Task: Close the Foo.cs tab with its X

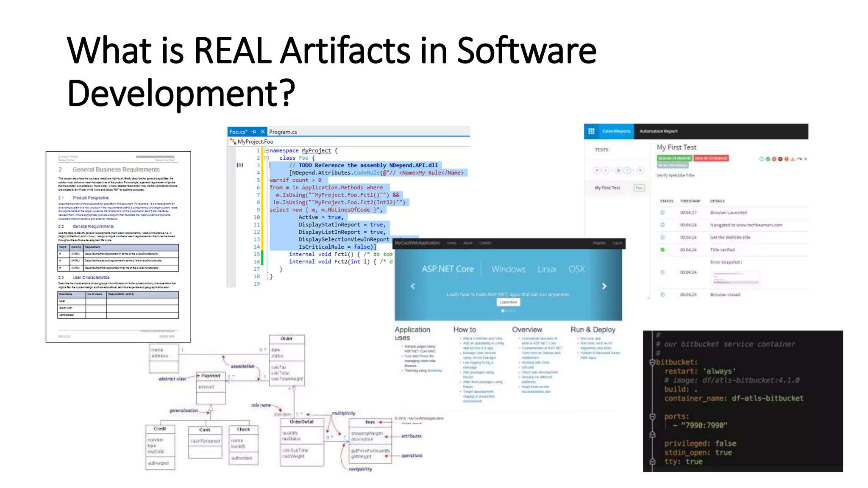Action: [x=262, y=132]
